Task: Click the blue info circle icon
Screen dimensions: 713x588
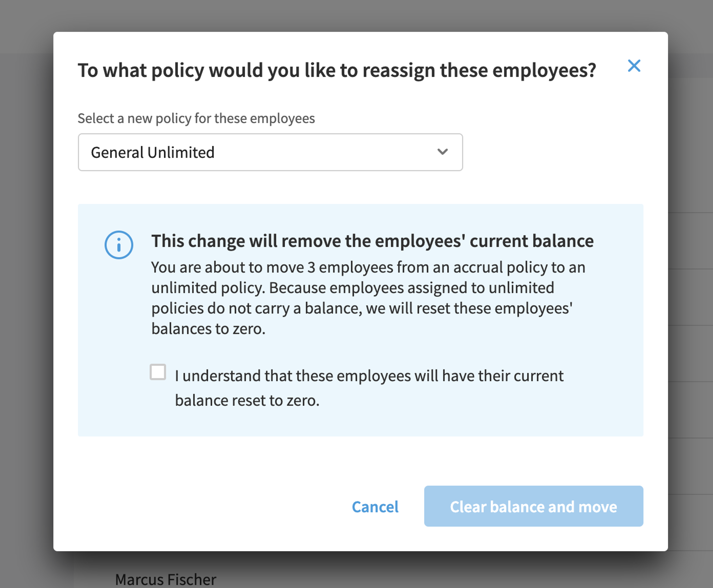Action: click(118, 245)
